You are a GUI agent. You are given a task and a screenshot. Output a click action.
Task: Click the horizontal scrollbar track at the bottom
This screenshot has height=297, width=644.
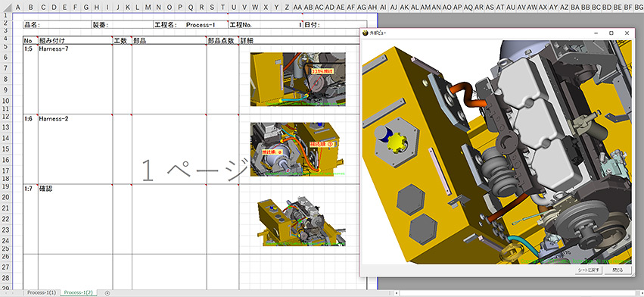(518, 293)
